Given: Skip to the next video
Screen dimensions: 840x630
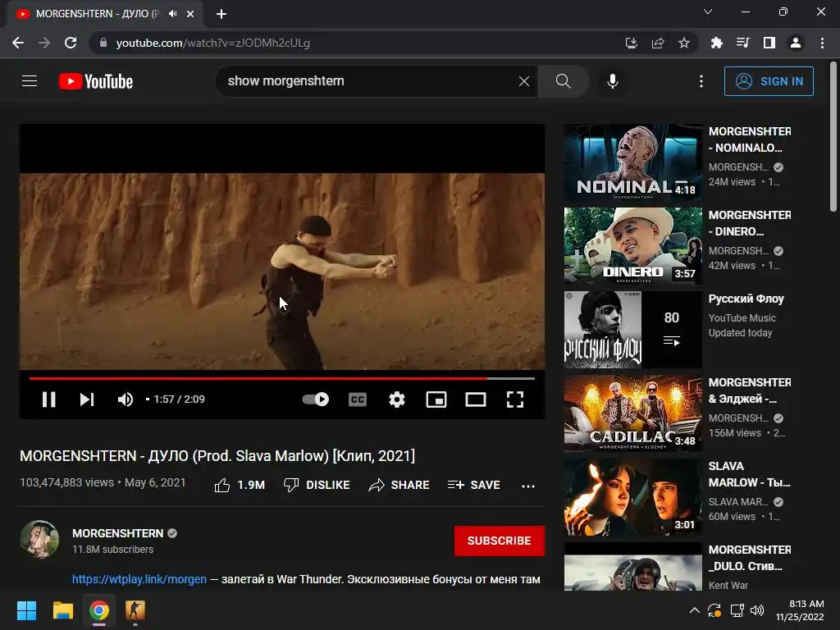Looking at the screenshot, I should click(87, 399).
